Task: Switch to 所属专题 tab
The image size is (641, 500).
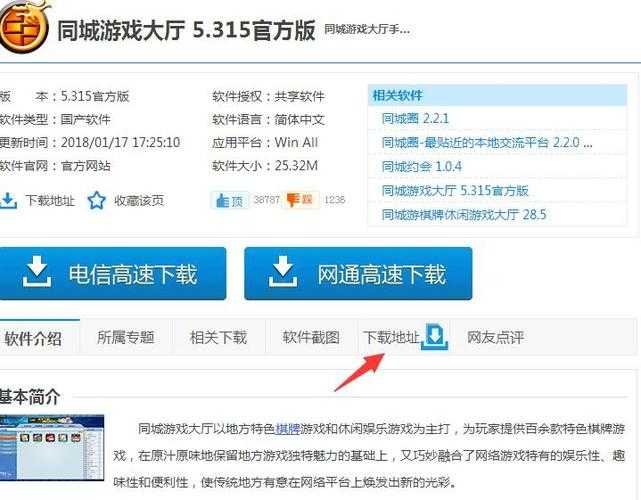Action: [126, 337]
